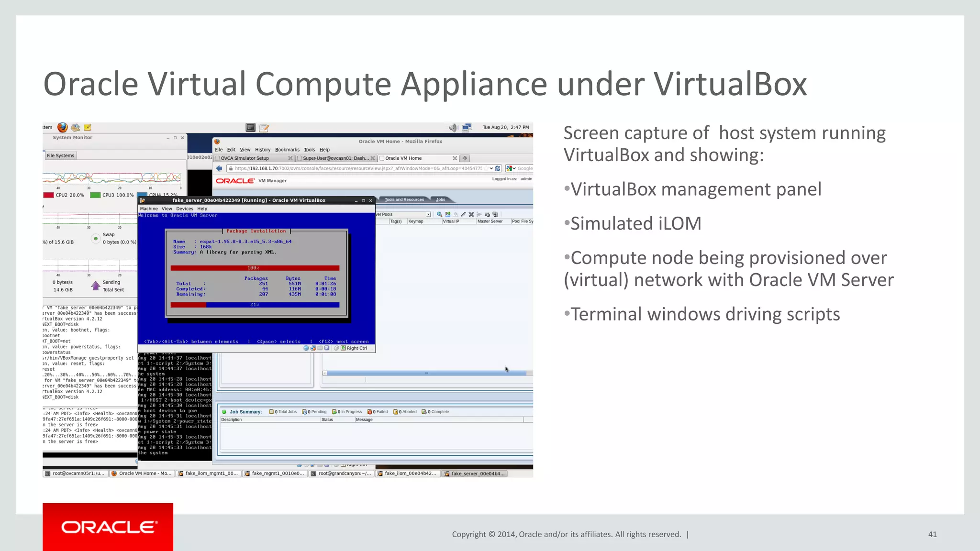Open a new Firefox tab with plus button

pyautogui.click(x=465, y=158)
